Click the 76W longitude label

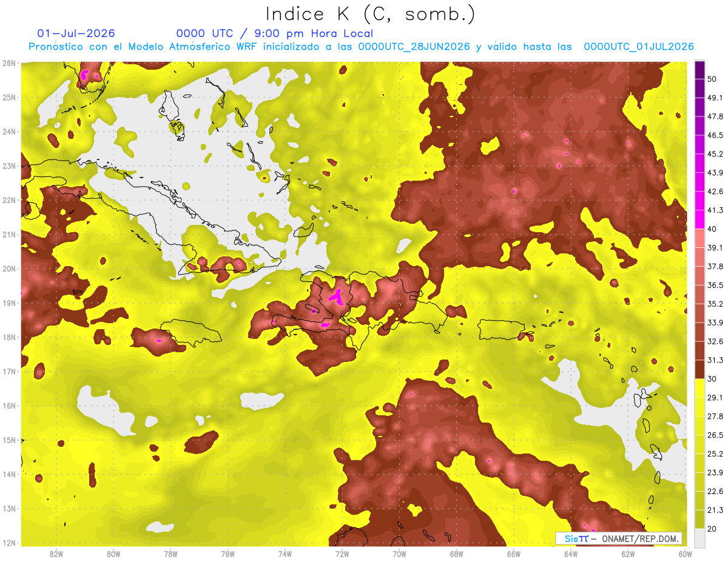click(x=227, y=554)
